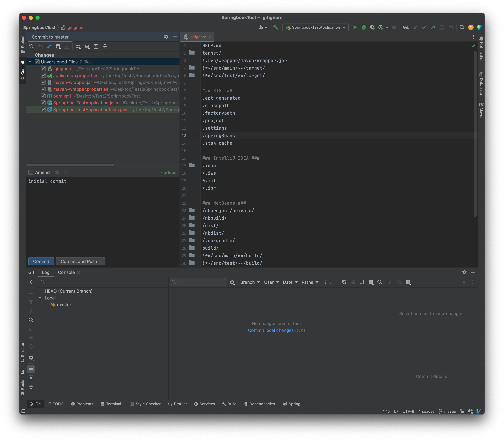Uncheck pom.xml file checkbox
Screen dimensions: 504x440
43,96
